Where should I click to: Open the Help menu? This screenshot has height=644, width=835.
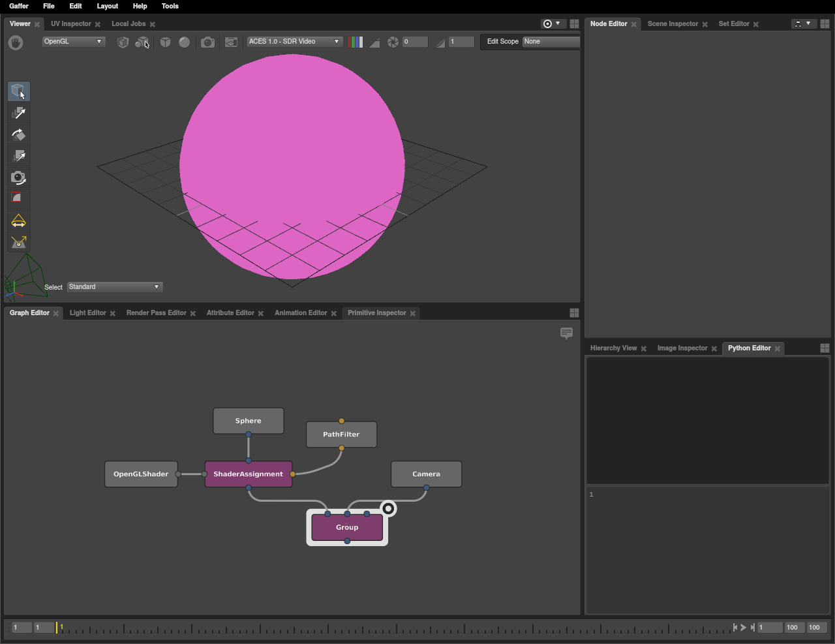pos(140,6)
